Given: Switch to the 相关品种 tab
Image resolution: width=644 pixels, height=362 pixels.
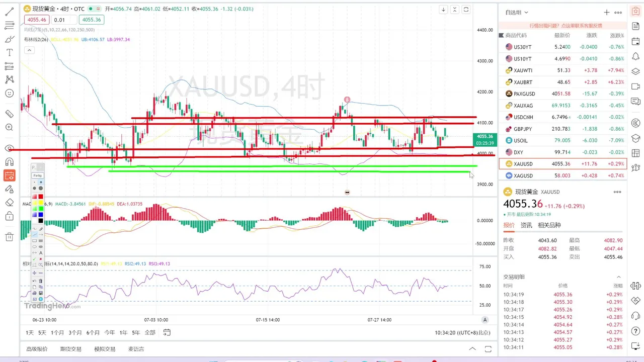Looking at the screenshot, I should tap(549, 225).
